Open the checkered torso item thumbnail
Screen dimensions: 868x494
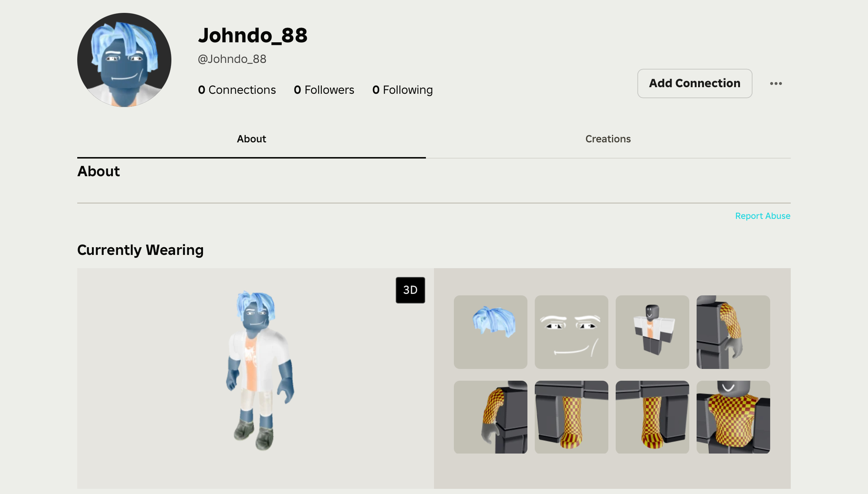[733, 417]
